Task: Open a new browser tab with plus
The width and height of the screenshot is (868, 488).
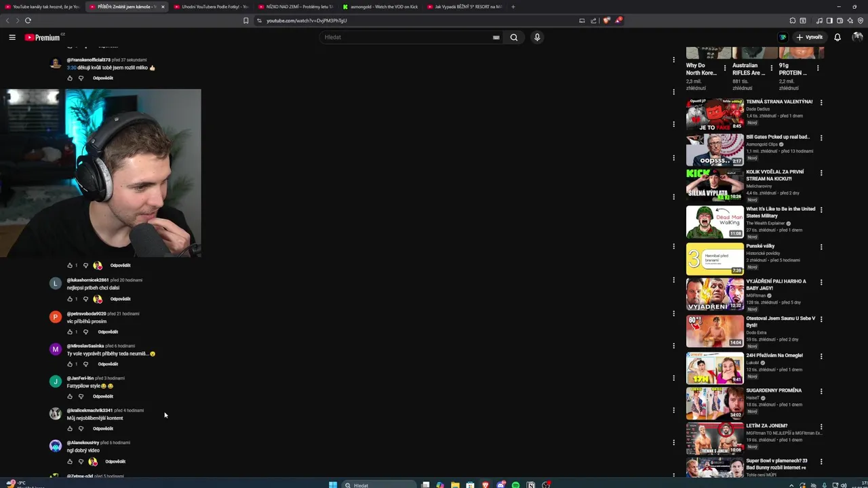Action: pos(513,7)
